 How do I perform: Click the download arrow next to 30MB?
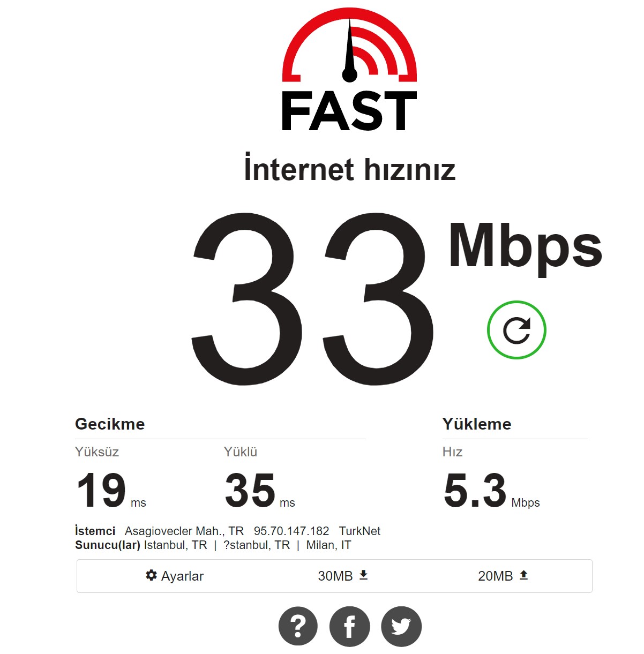[x=364, y=575]
